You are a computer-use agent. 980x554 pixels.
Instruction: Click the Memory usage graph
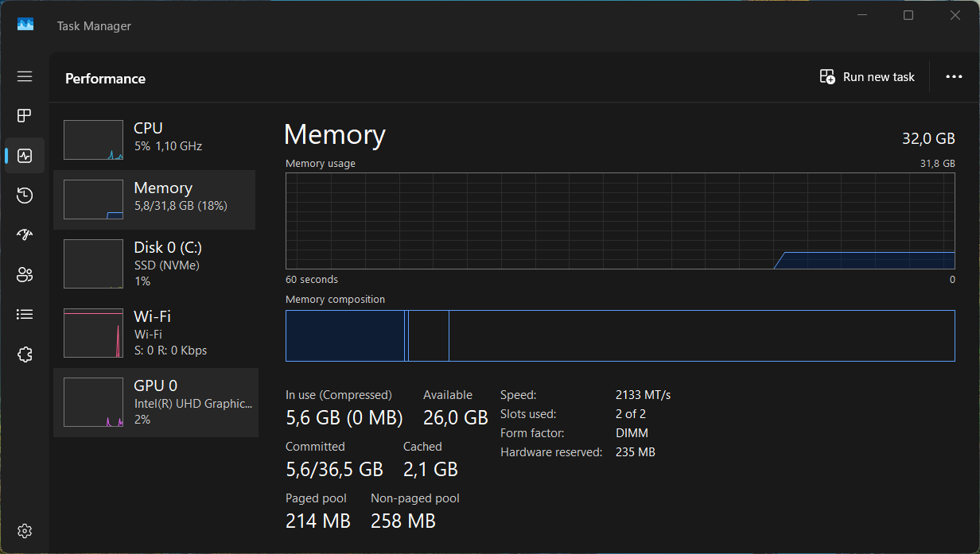(x=620, y=221)
